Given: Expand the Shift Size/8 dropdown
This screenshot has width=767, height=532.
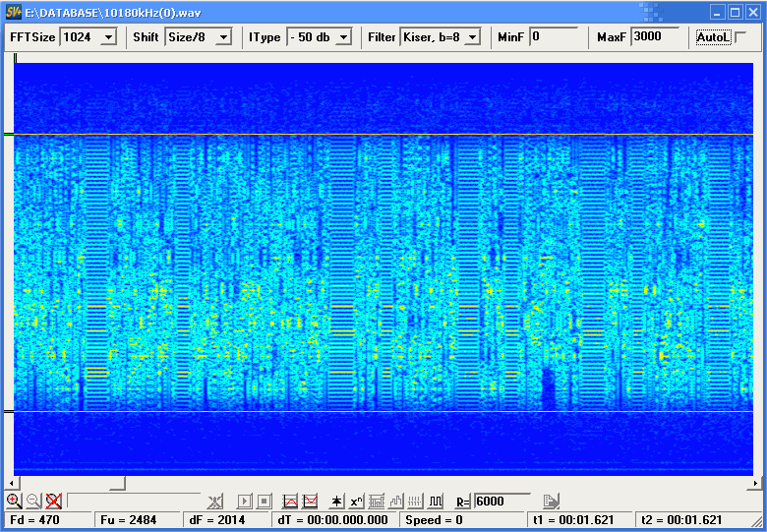Looking at the screenshot, I should click(223, 37).
